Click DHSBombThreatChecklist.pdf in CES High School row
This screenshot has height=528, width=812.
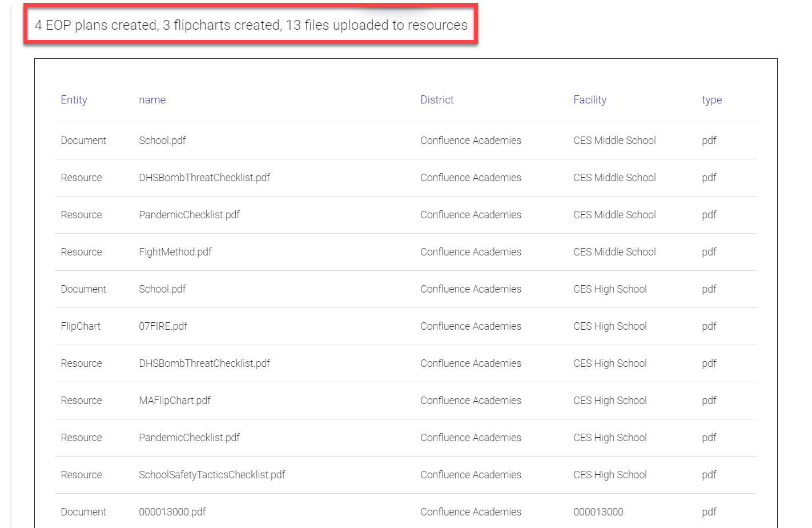[204, 363]
